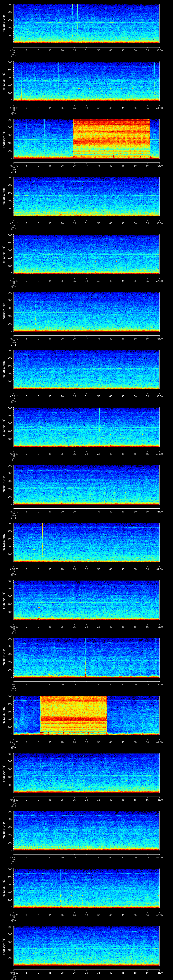
Task: Click the 37:00 end time label
Action: [160, 454]
